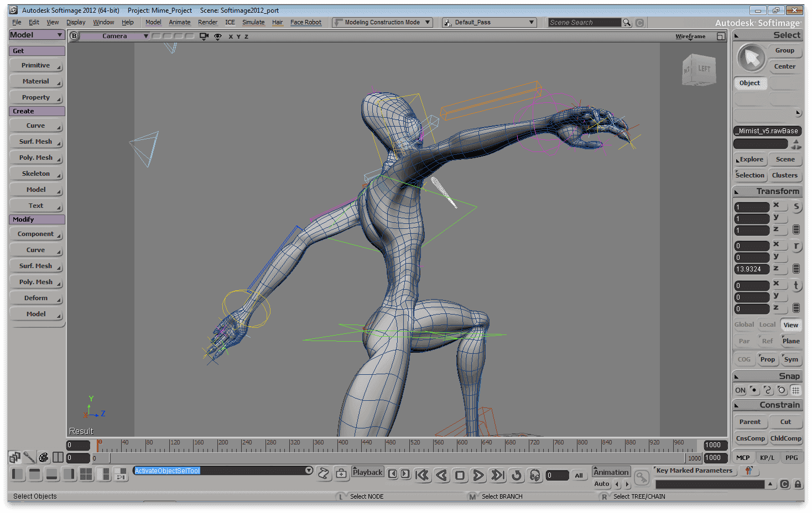This screenshot has width=812, height=513.
Task: Stop playback with the square button
Action: [460, 475]
